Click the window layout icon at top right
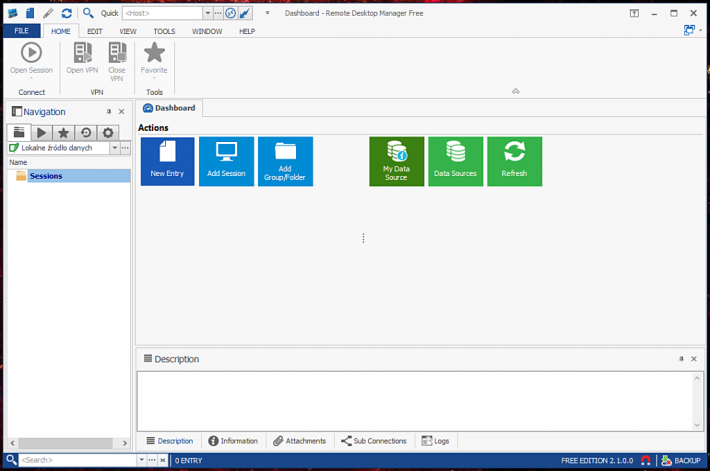 [x=689, y=30]
